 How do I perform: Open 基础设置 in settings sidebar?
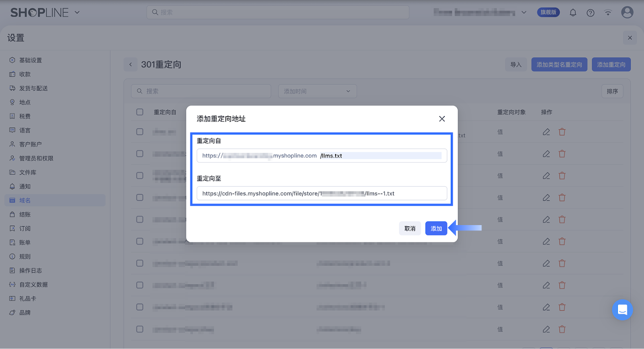coord(55,60)
